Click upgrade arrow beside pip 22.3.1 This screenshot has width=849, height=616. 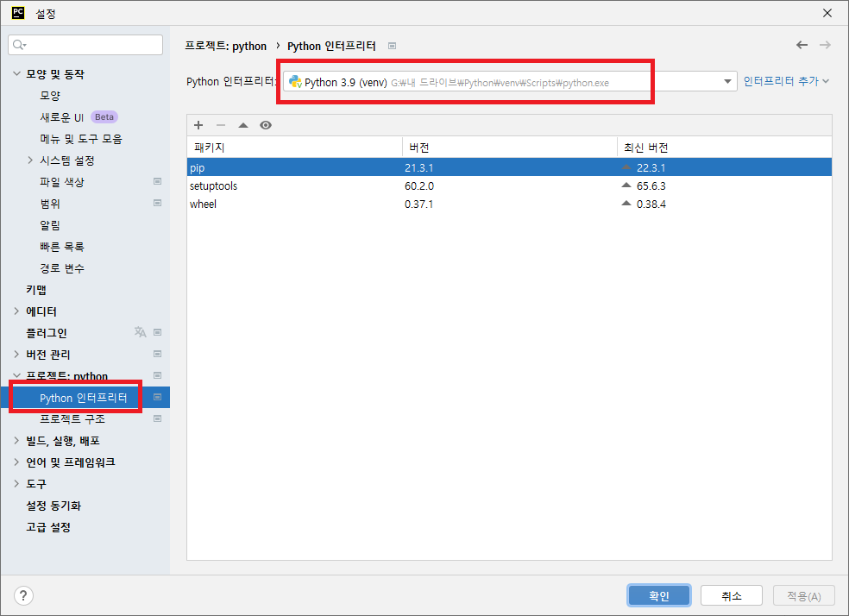(626, 167)
